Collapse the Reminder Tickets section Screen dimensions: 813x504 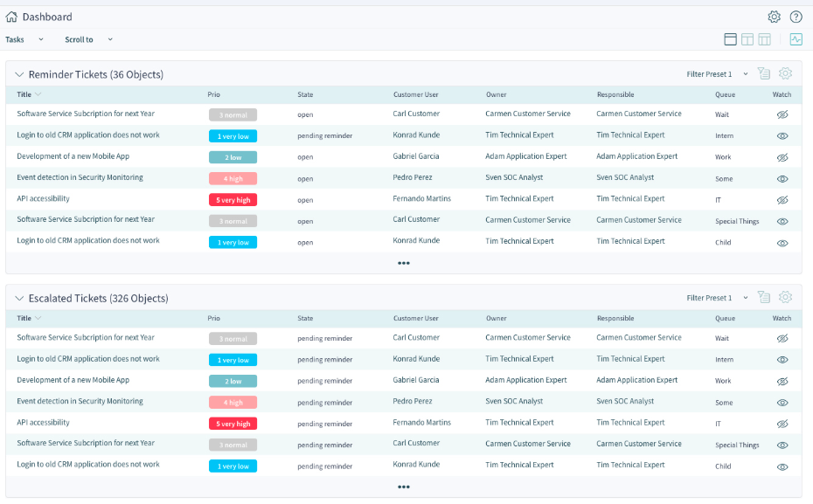click(19, 75)
